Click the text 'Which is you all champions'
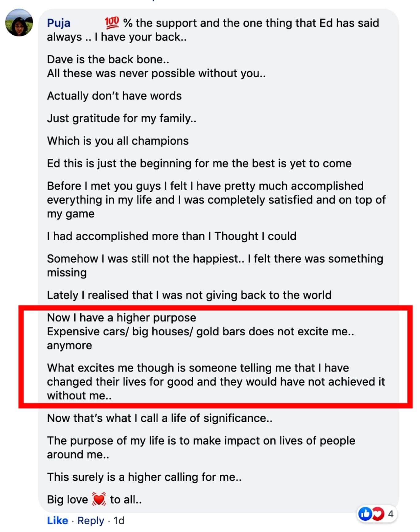This screenshot has height=532, width=420. (x=118, y=141)
